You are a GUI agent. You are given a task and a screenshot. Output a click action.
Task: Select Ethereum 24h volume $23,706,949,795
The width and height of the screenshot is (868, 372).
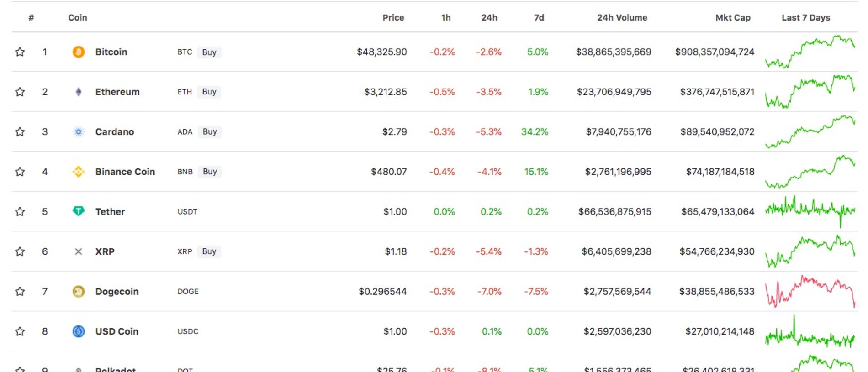(614, 92)
